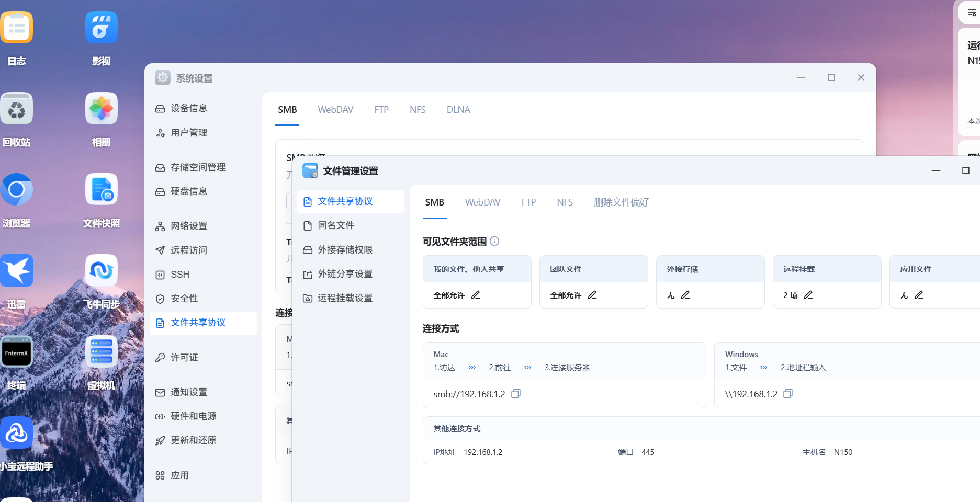Edit 我的文件、他人共享 folder permission
Screen dimensions: 980x502
point(476,295)
